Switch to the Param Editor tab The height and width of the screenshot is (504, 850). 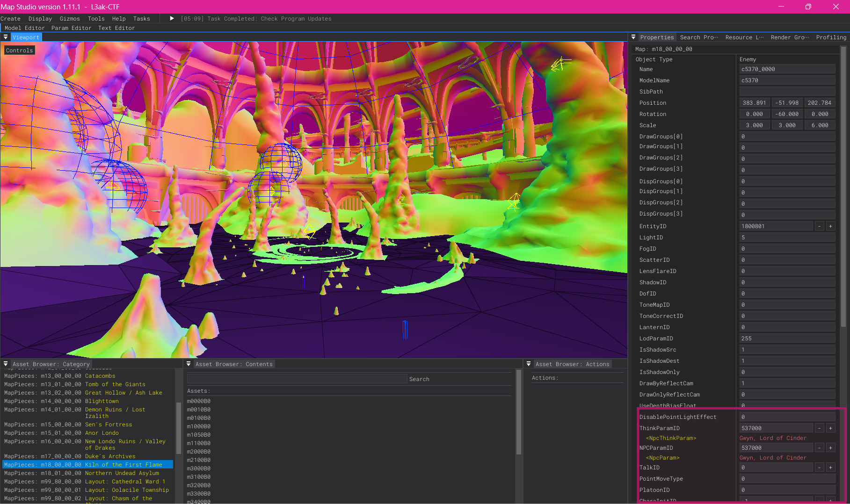pyautogui.click(x=72, y=28)
